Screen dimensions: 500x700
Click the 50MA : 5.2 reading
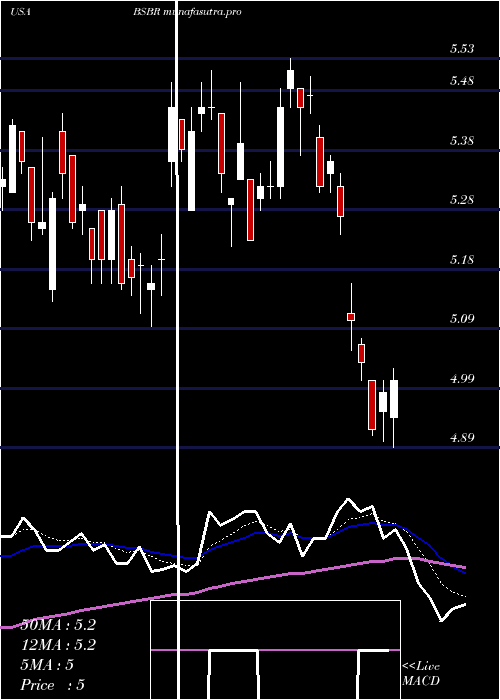[58, 625]
